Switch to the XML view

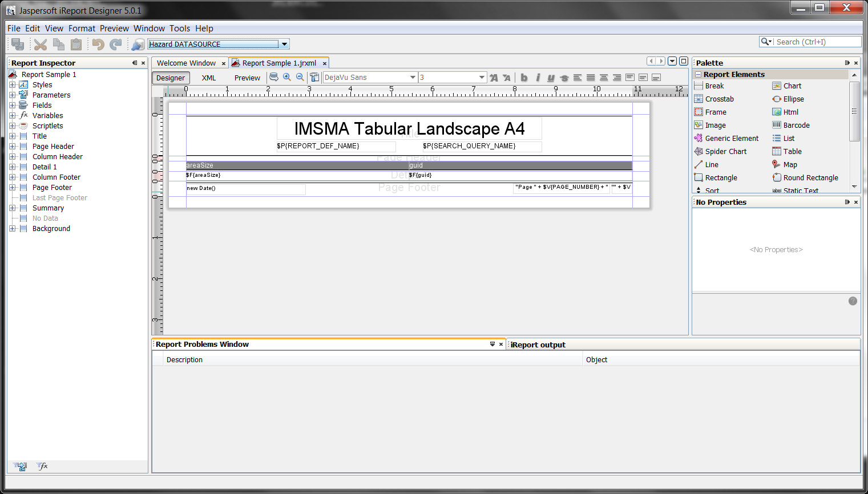[x=209, y=78]
